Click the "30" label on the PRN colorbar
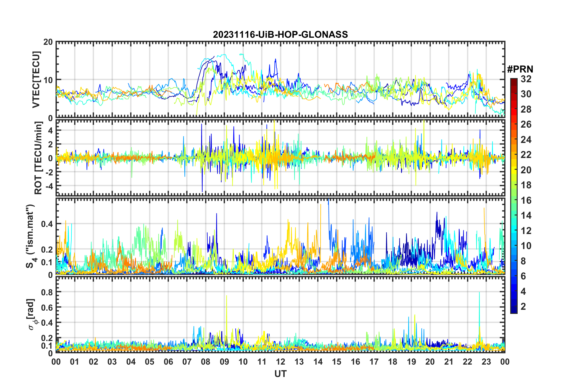561x392 pixels. click(526, 94)
